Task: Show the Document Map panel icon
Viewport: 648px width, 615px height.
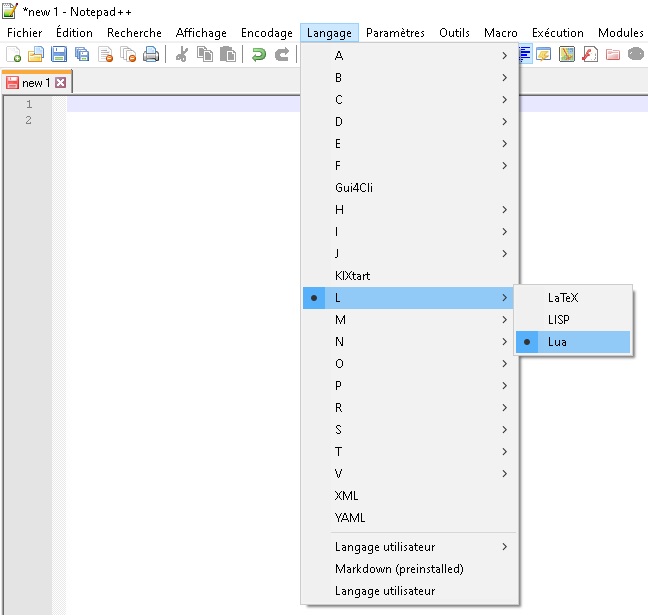Action: tap(567, 54)
